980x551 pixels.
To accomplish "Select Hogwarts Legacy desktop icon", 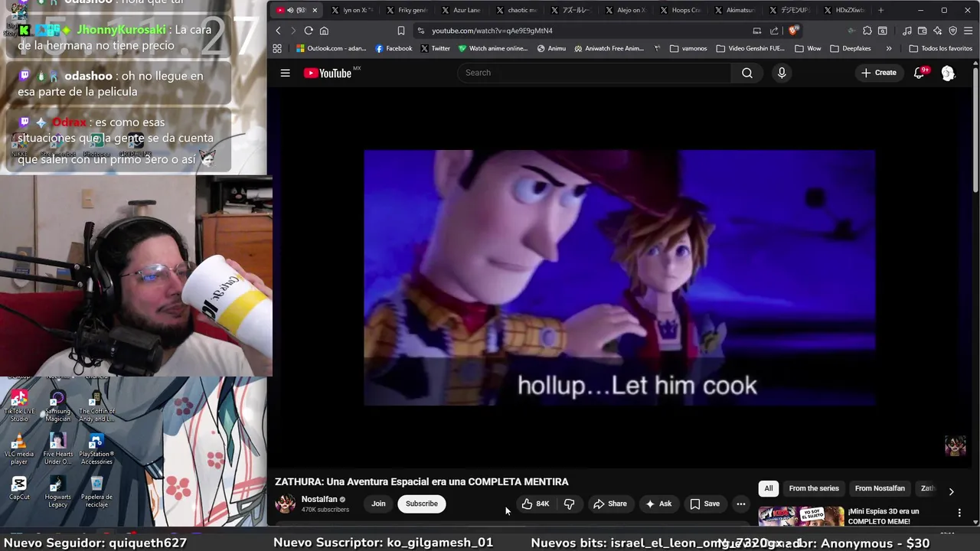I will [x=57, y=491].
